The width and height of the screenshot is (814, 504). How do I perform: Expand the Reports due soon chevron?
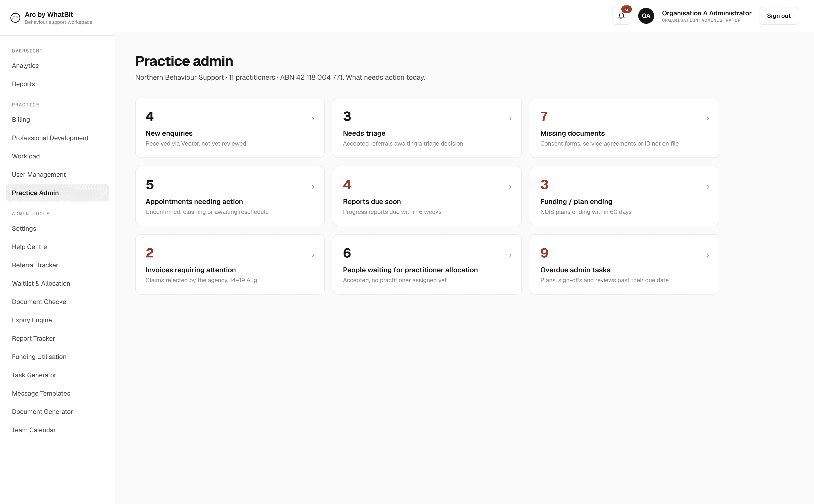tap(510, 187)
